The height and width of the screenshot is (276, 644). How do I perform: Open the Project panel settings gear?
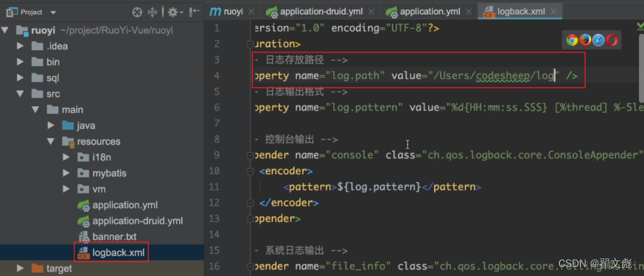pos(174,13)
